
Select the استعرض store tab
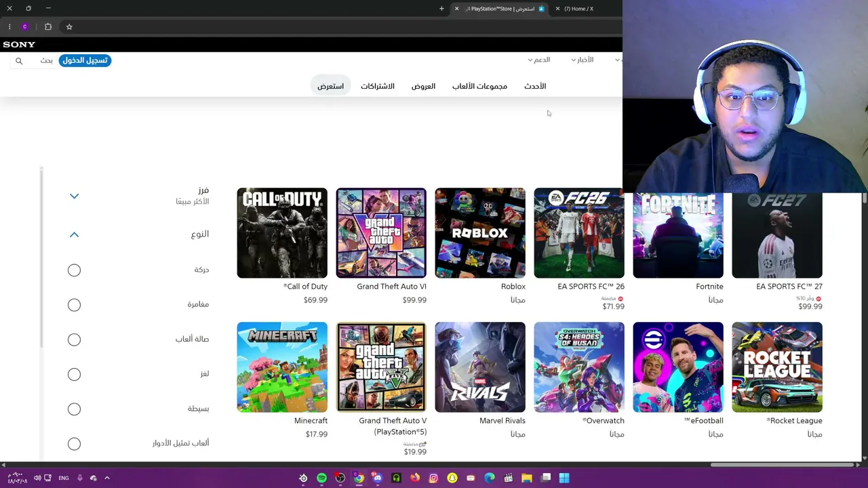click(330, 86)
